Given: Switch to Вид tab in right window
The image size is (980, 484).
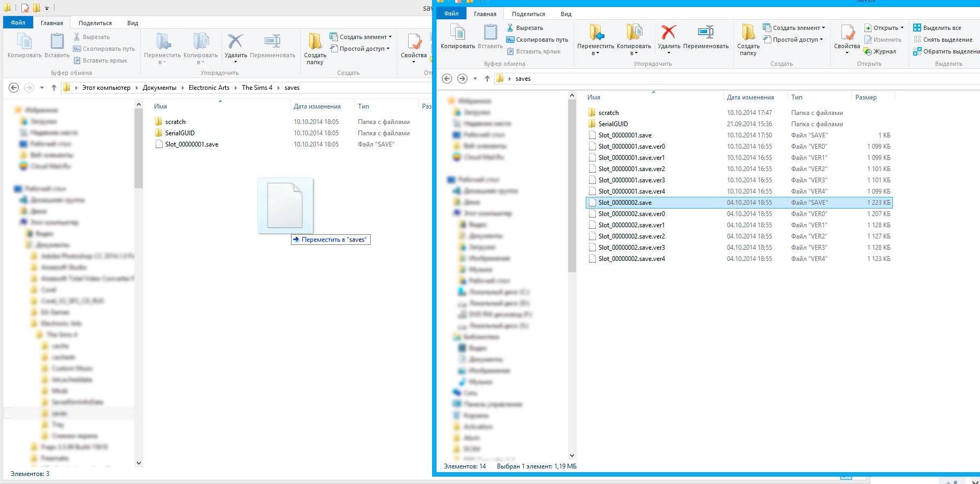Looking at the screenshot, I should [x=566, y=14].
